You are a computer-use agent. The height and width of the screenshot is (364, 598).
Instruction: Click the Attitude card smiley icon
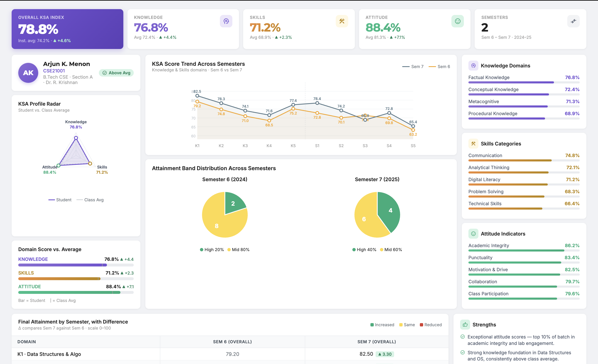457,21
